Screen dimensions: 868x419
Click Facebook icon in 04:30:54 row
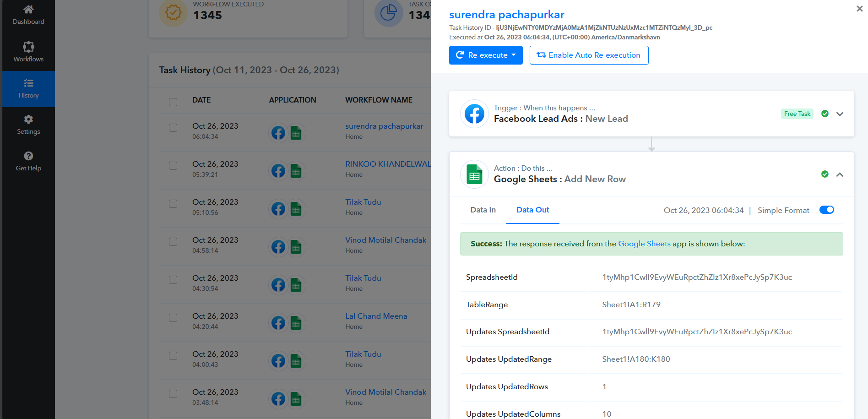point(278,285)
